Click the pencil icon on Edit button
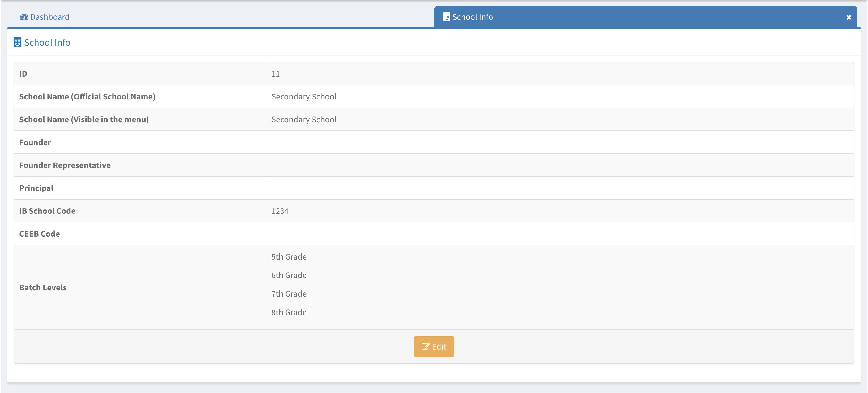Viewport: 868px width, 393px height. [425, 347]
